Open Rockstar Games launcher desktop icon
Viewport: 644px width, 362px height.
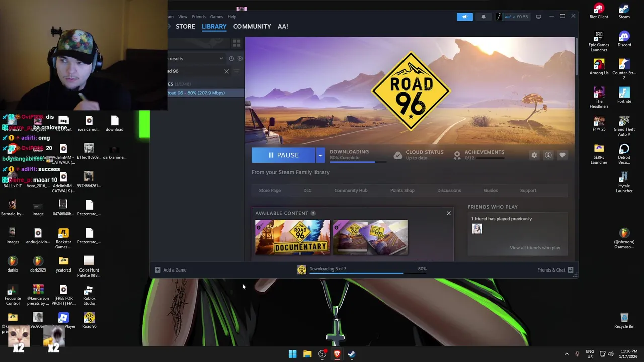[x=63, y=238]
